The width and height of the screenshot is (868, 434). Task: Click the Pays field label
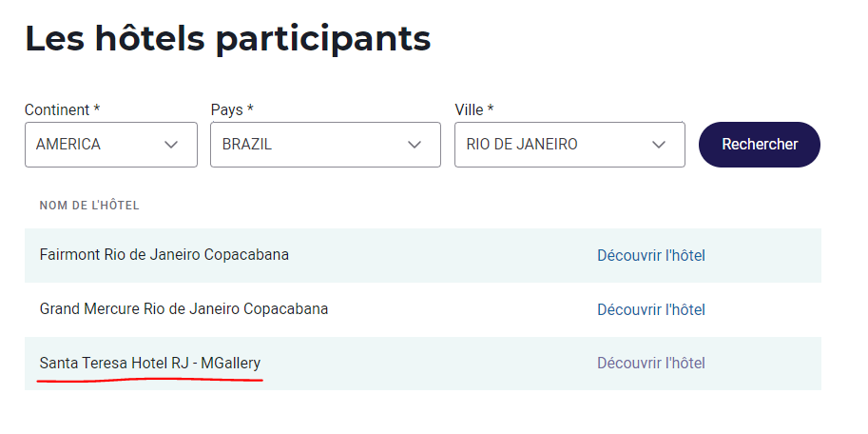226,109
